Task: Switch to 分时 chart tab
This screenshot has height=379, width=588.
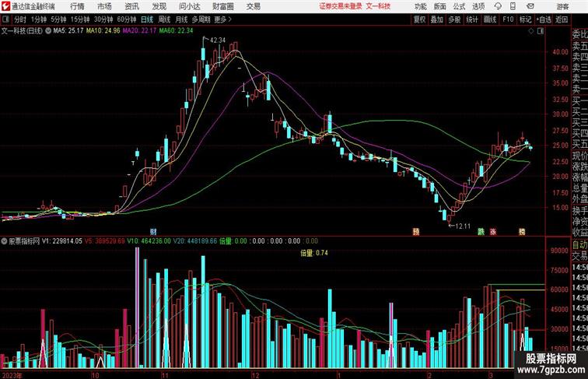Action: tap(20, 19)
